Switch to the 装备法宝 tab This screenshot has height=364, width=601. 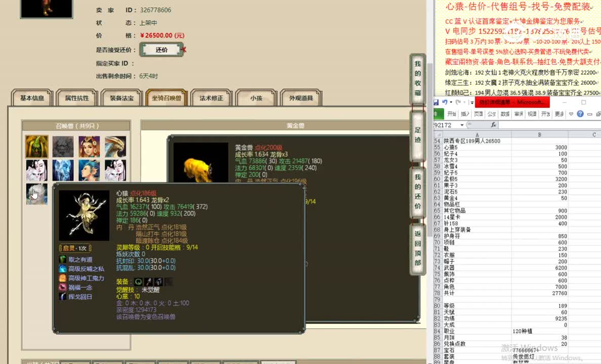coord(122,98)
